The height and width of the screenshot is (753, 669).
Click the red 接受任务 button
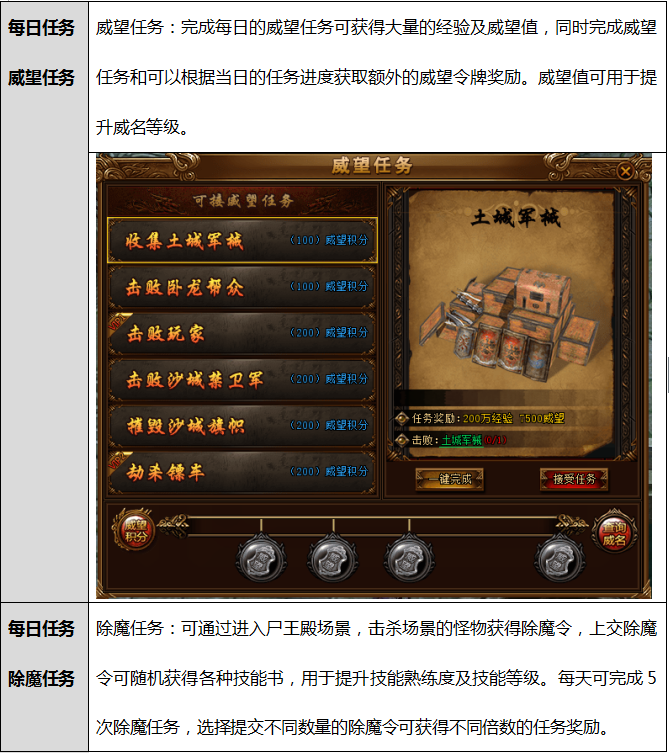coord(574,479)
